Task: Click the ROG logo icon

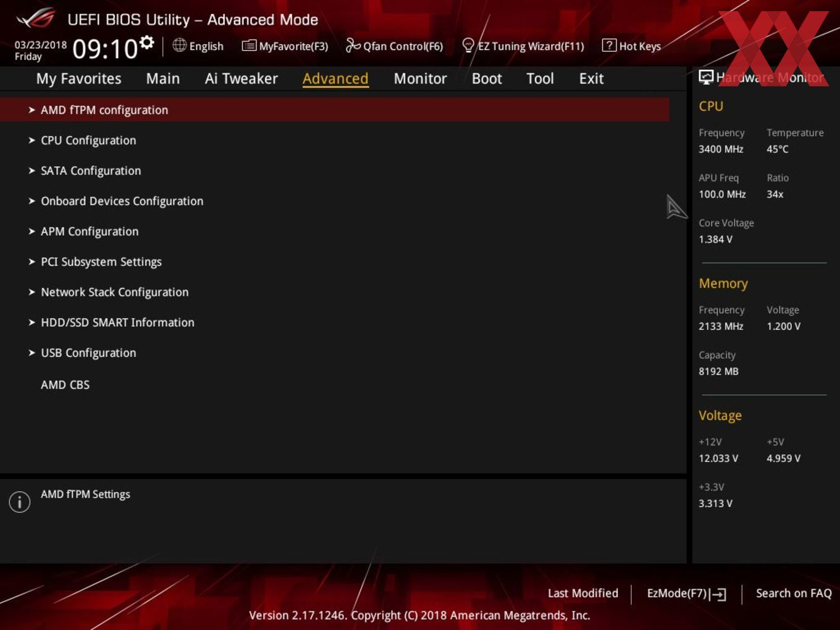Action: tap(36, 19)
